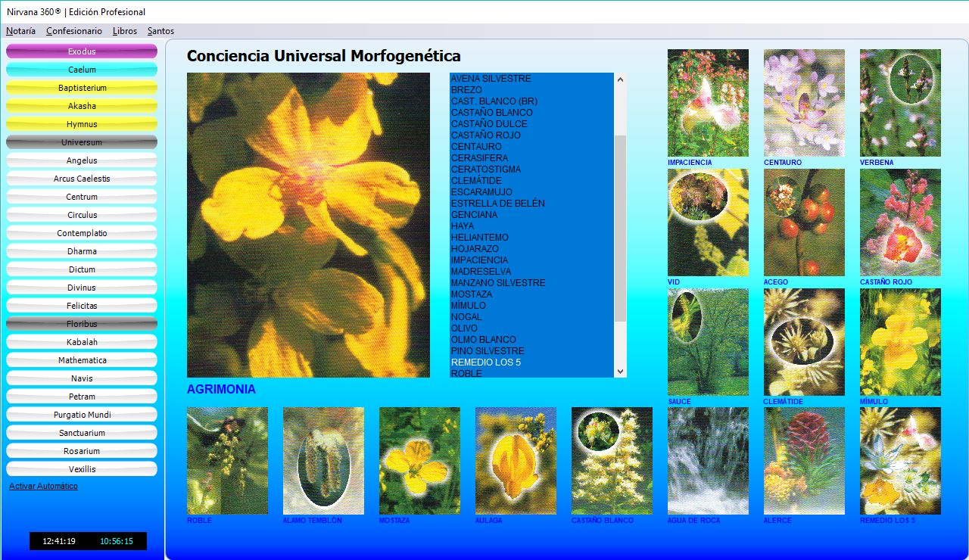Open the Dictum module

pyautogui.click(x=82, y=269)
